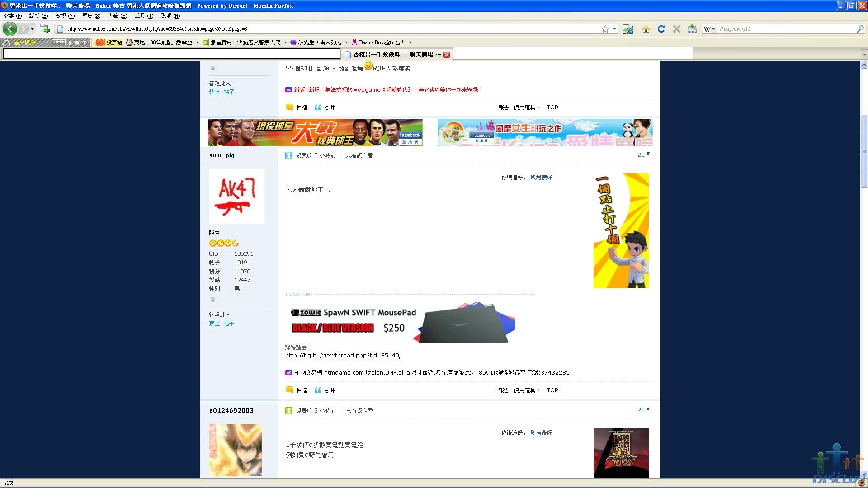
Task: Click the new tab plus icon
Action: click(x=44, y=29)
